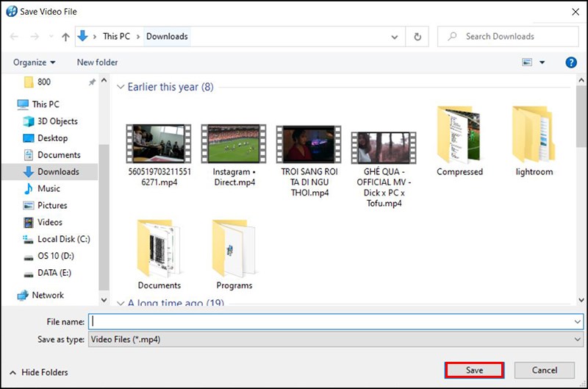The width and height of the screenshot is (588, 389).
Task: Select GHÉ QUA OFFICIAL MV video thumbnail
Action: pos(384,148)
